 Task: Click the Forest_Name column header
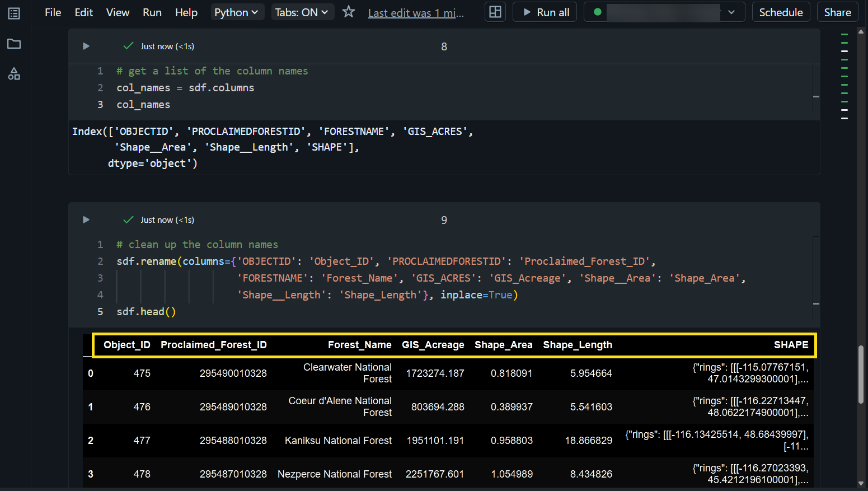tap(359, 345)
